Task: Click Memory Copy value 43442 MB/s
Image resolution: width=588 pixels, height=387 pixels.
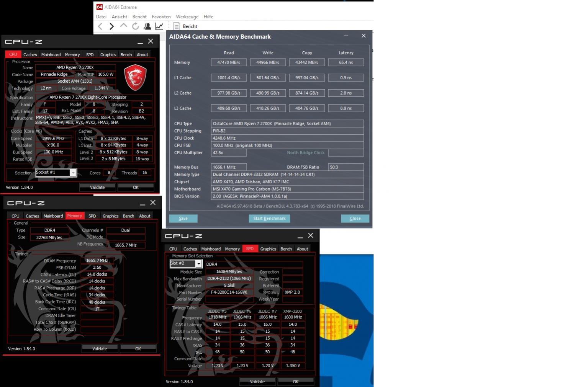Action: pos(307,62)
